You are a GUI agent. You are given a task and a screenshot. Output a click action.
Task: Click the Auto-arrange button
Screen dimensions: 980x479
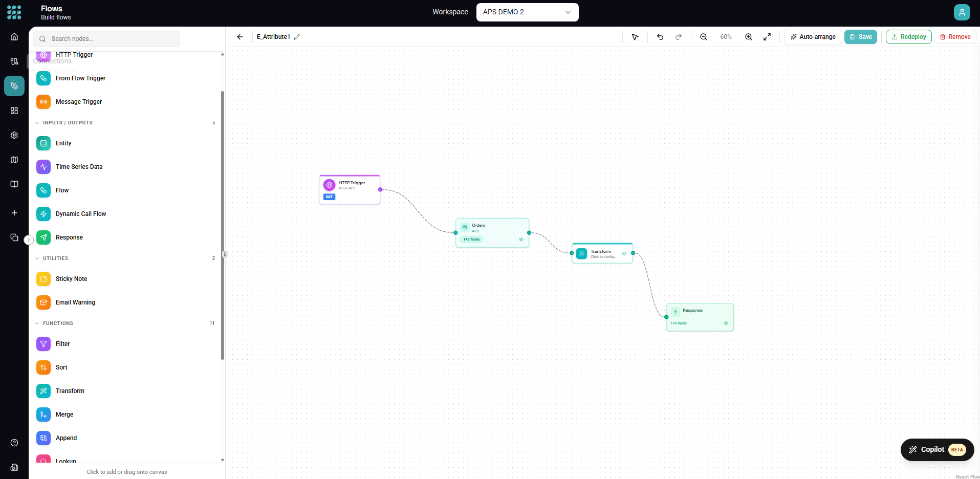[x=813, y=37]
